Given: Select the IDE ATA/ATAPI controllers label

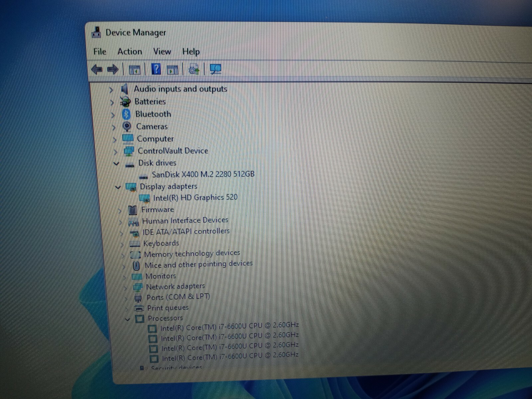Looking at the screenshot, I should pos(186,231).
